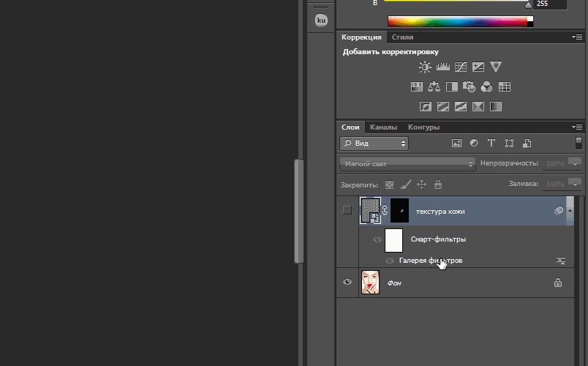Image resolution: width=588 pixels, height=366 pixels.
Task: Open the Вид filter type dropdown
Action: coord(374,143)
